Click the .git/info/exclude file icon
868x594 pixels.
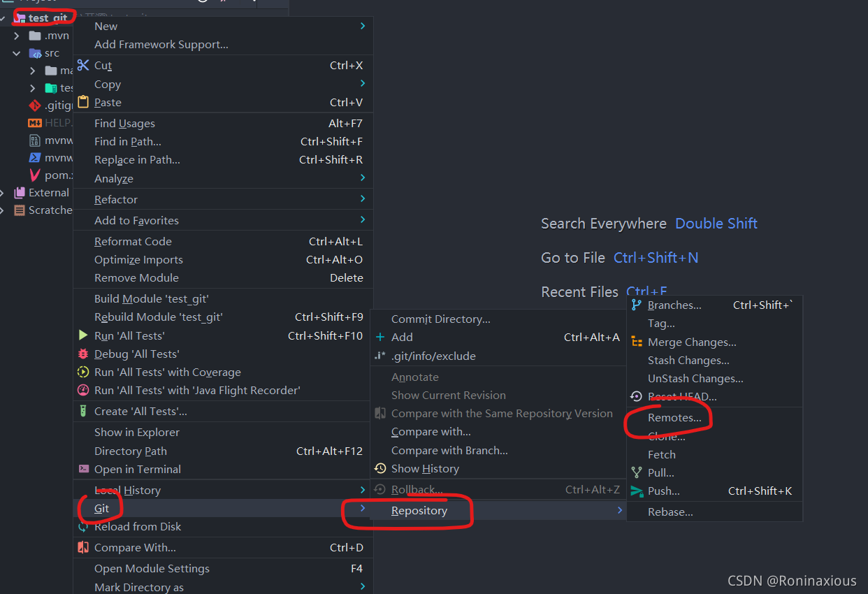click(x=380, y=356)
